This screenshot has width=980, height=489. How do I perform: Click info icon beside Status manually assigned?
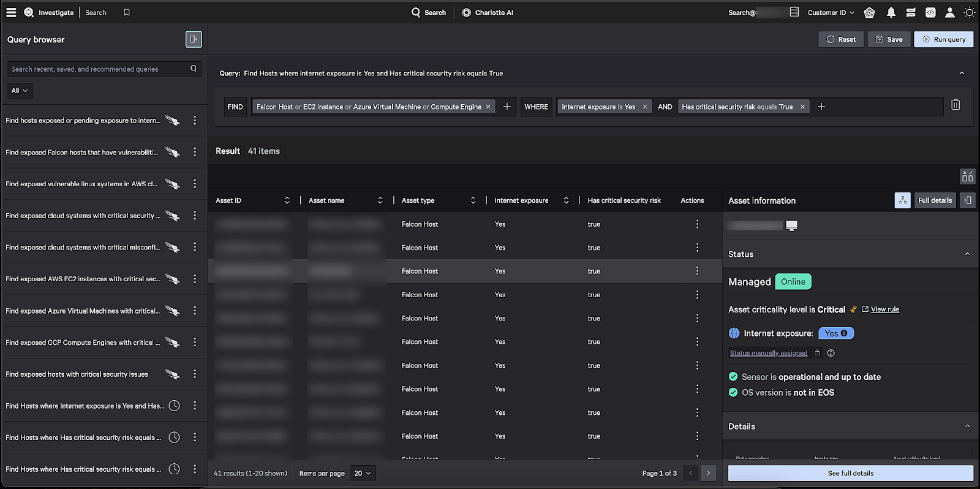[x=831, y=353]
